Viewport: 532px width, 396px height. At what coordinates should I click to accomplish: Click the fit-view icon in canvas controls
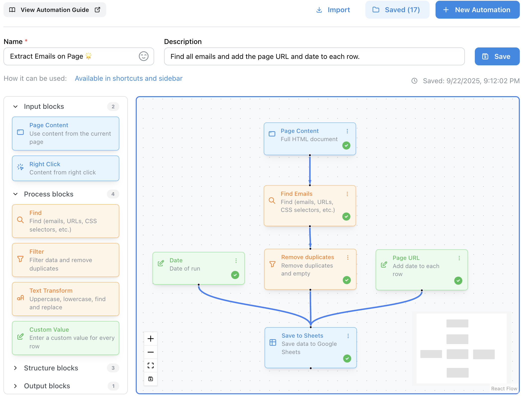pos(150,365)
